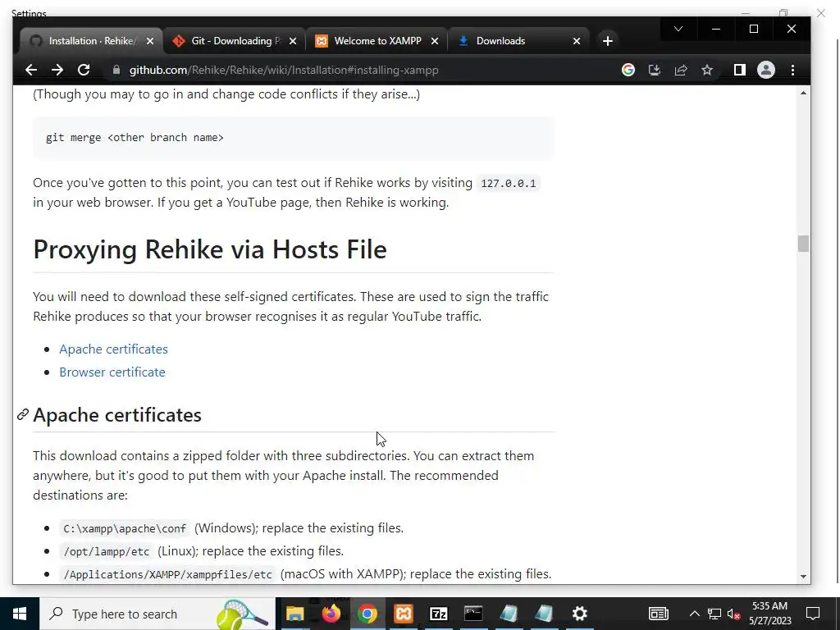840x630 pixels.
Task: Click the anchor link icon beside Apache certificates
Action: [22, 414]
